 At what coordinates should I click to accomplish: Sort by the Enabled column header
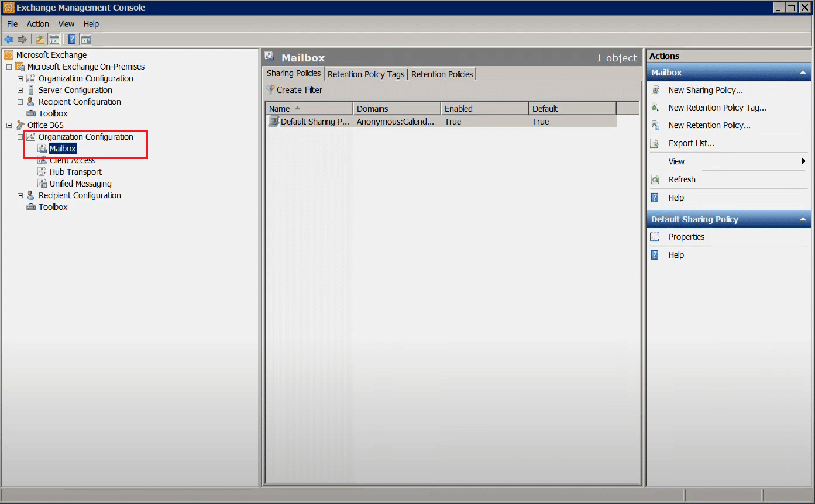485,109
